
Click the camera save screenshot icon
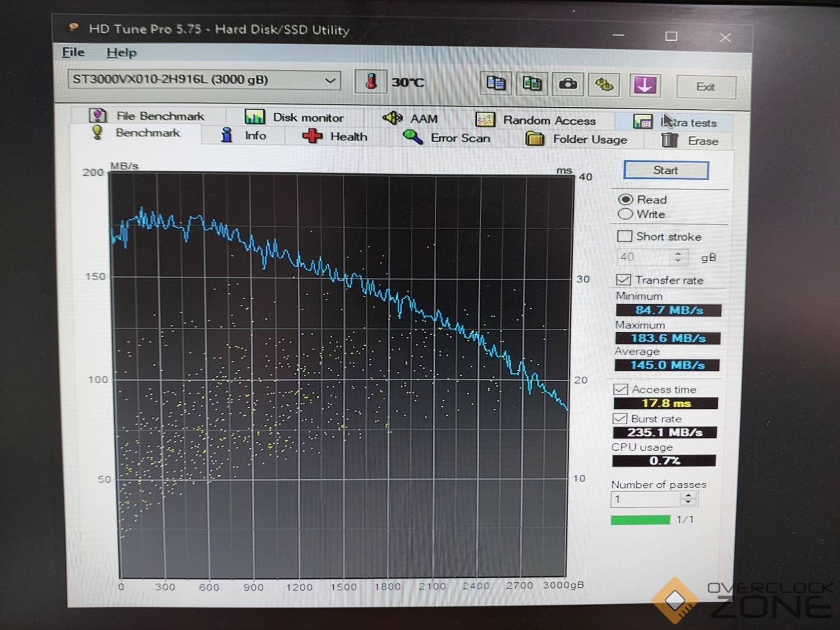point(568,85)
